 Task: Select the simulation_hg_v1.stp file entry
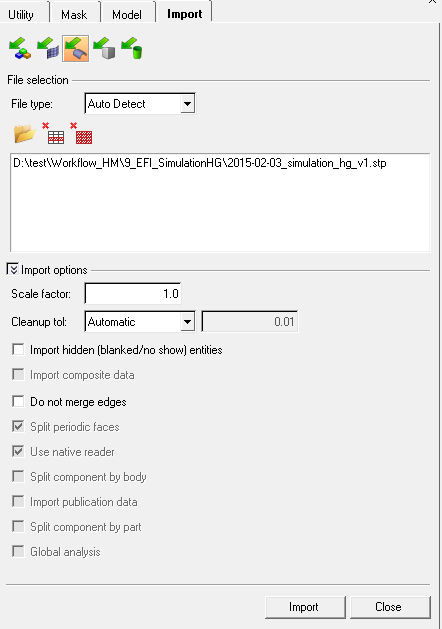[200, 163]
